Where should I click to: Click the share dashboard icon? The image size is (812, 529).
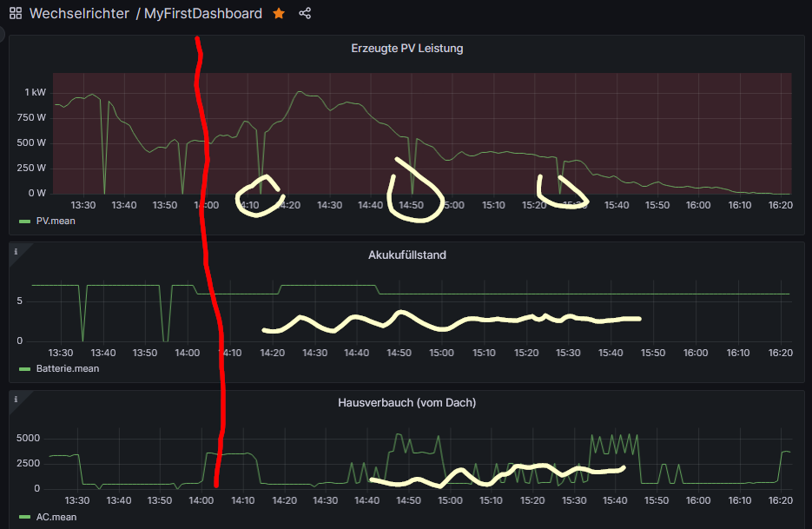pos(305,14)
